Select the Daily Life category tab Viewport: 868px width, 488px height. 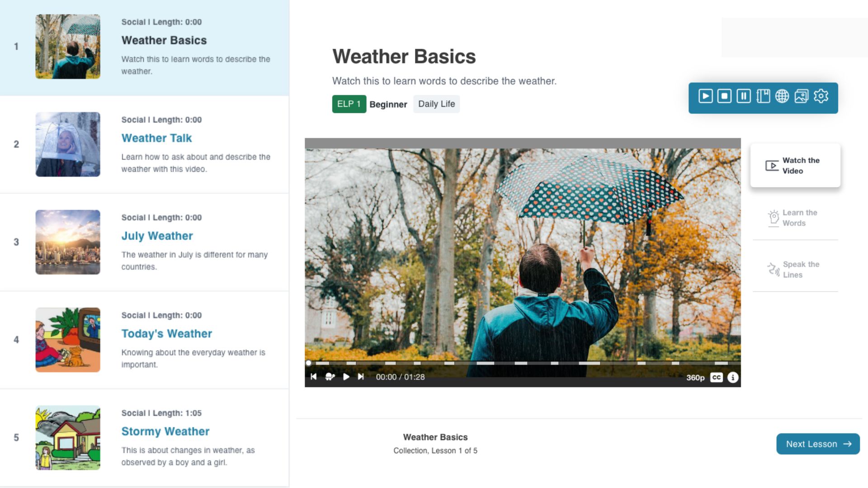click(436, 103)
